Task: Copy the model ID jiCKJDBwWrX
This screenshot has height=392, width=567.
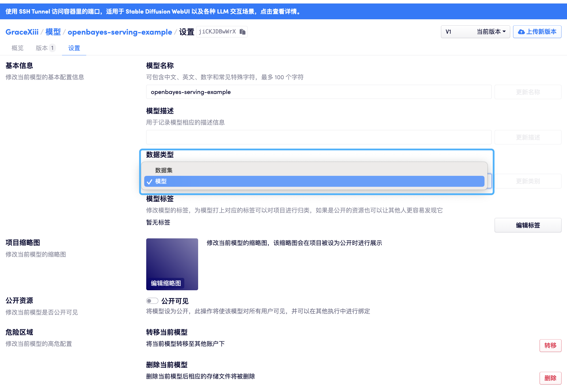Action: [x=243, y=32]
